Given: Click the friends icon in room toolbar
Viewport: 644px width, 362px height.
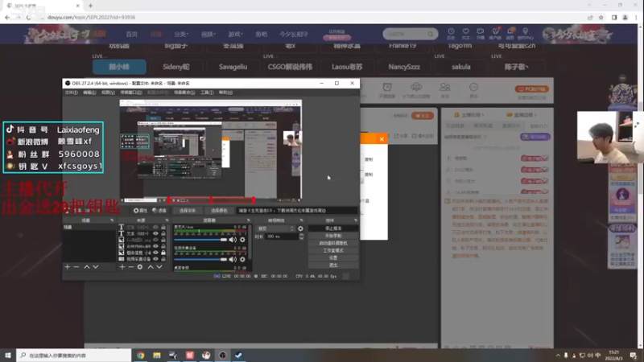Looking at the screenshot, I should point(445,87).
